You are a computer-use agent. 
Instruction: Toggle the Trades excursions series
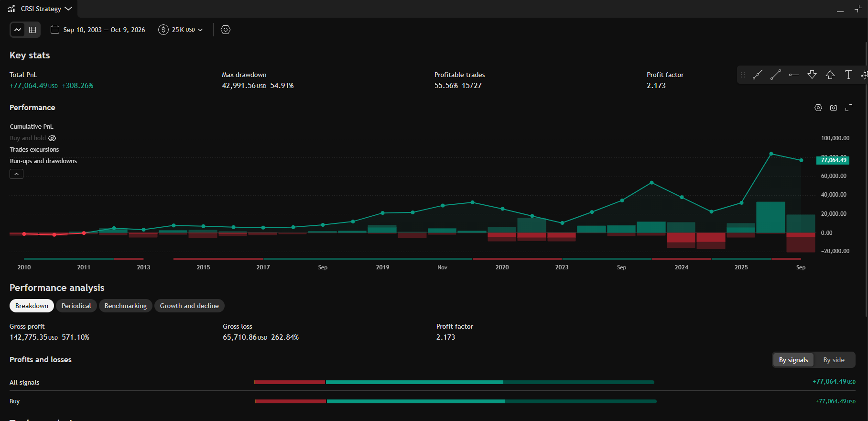(34, 150)
